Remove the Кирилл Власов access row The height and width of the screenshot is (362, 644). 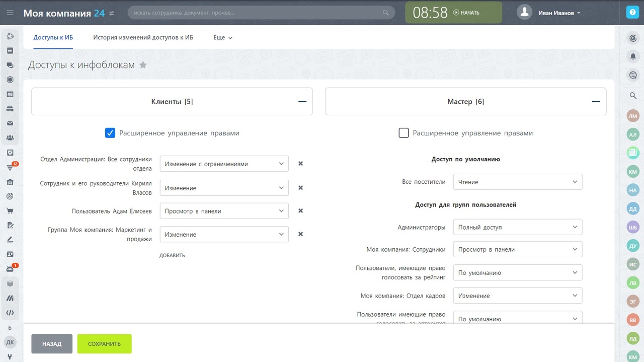point(300,188)
